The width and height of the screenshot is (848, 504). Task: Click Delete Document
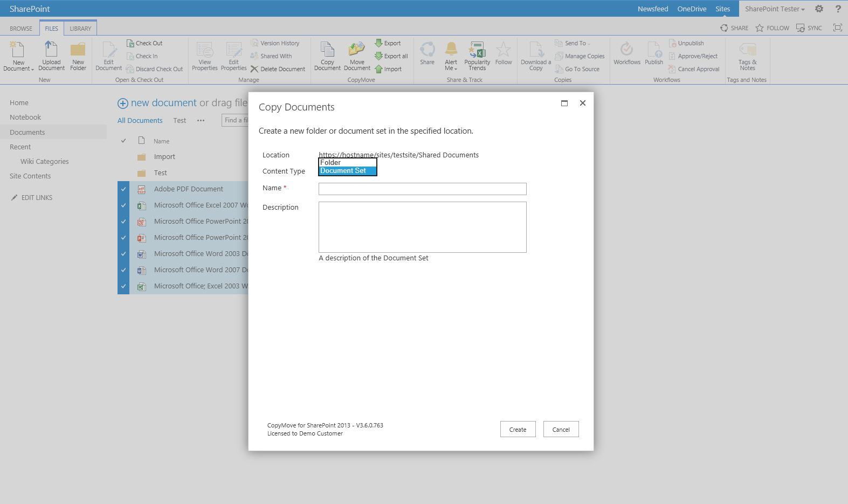pyautogui.click(x=278, y=69)
